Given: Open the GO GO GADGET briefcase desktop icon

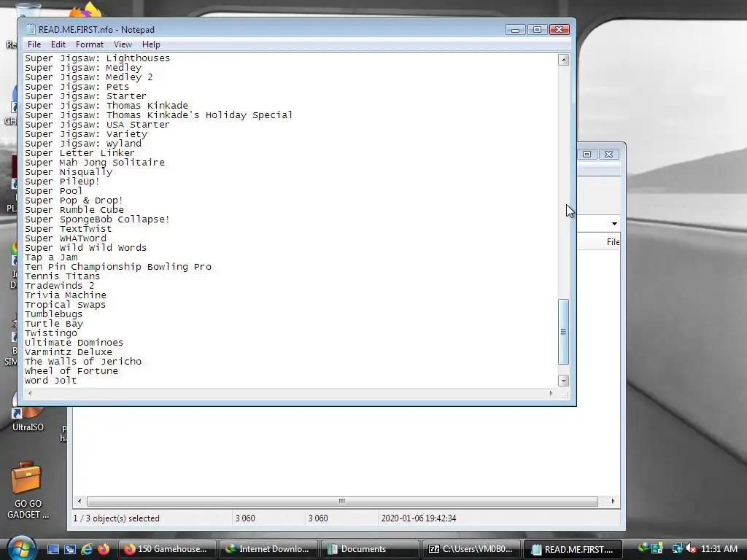Looking at the screenshot, I should (28, 491).
